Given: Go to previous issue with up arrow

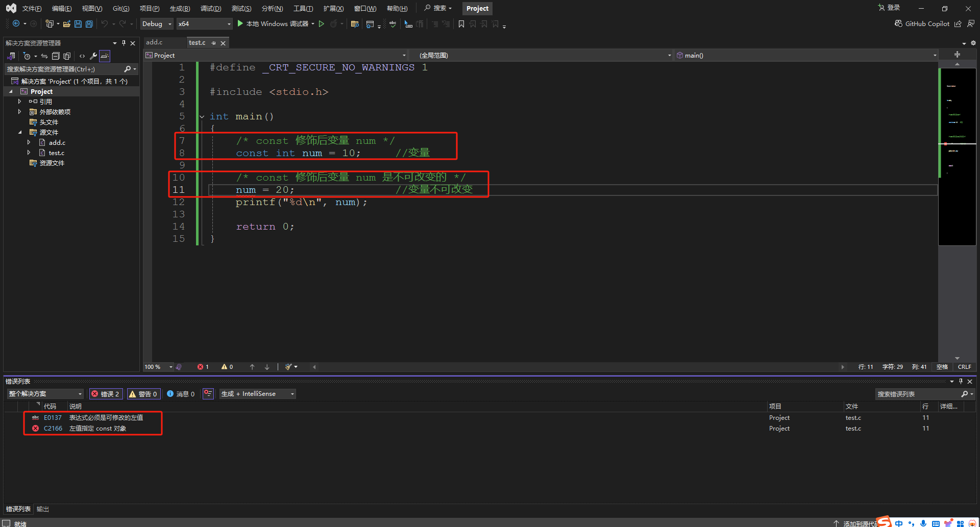Looking at the screenshot, I should (x=252, y=367).
